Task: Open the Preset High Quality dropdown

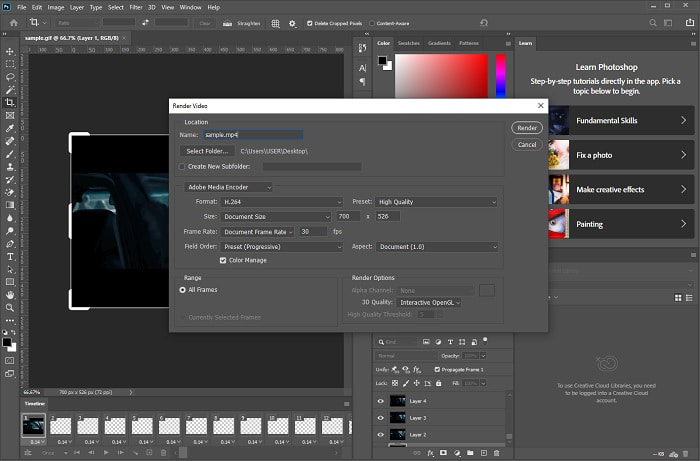Action: (x=436, y=202)
